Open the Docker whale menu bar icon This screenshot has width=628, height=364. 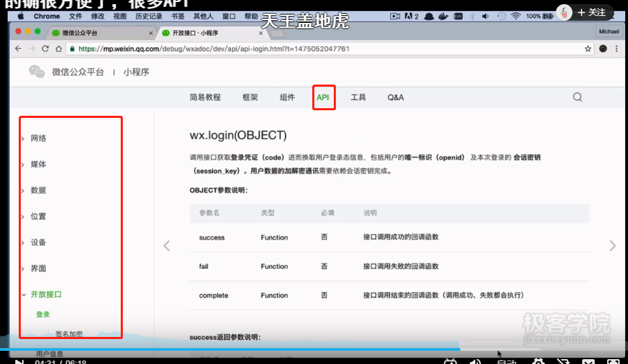(443, 17)
